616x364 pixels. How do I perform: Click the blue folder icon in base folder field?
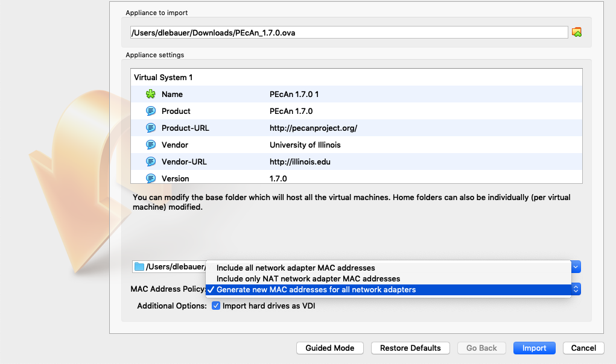(139, 267)
